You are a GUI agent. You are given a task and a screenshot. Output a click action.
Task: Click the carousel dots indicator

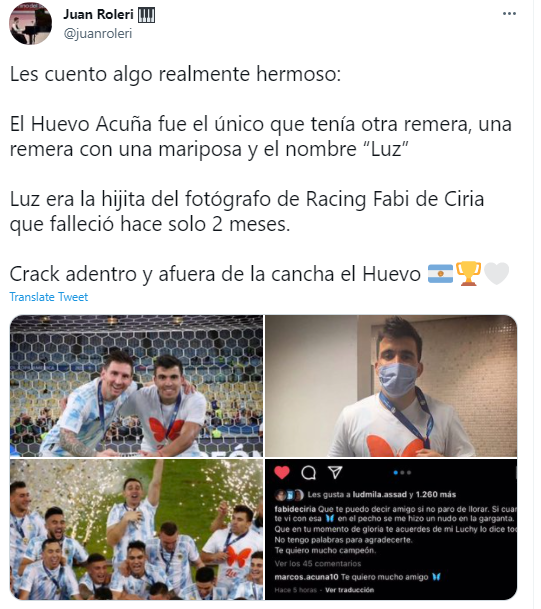402,473
